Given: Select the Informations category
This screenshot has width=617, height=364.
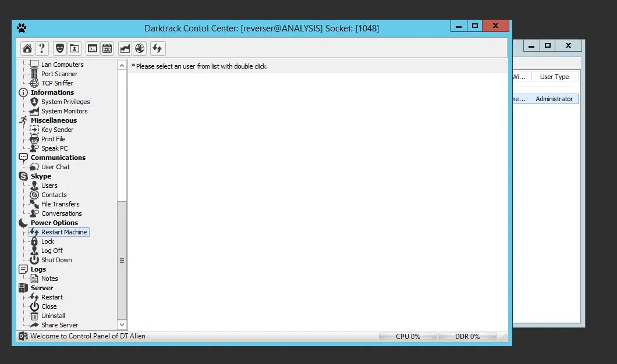Looking at the screenshot, I should pyautogui.click(x=52, y=92).
